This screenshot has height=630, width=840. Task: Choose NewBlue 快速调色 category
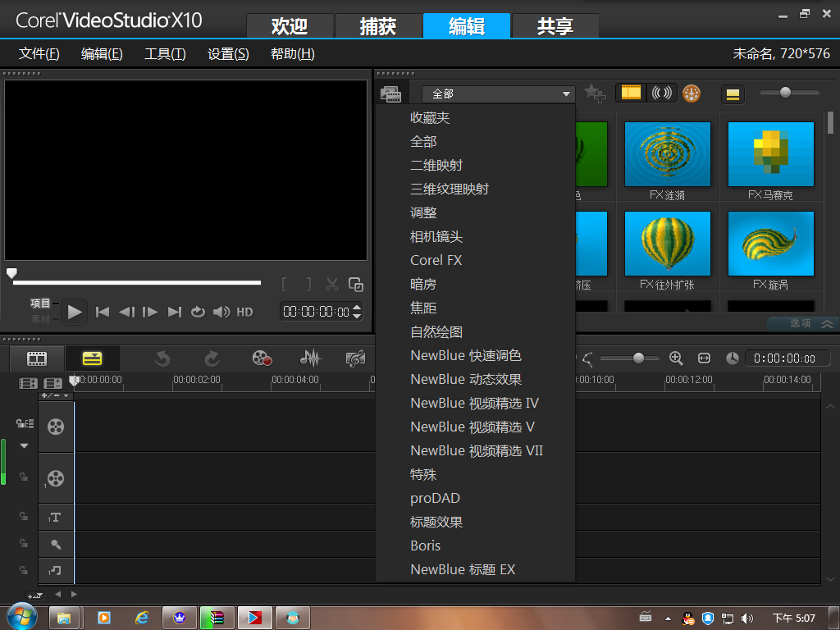point(475,355)
